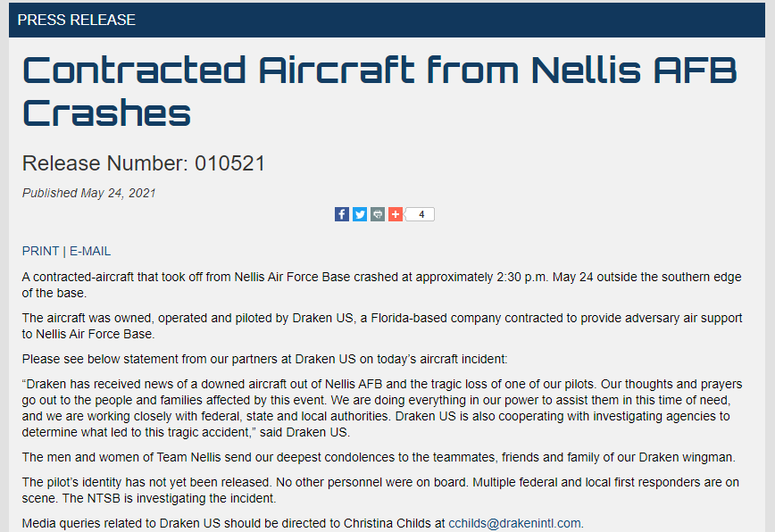The height and width of the screenshot is (532, 775).
Task: Share the article on Twitter
Action: [360, 214]
